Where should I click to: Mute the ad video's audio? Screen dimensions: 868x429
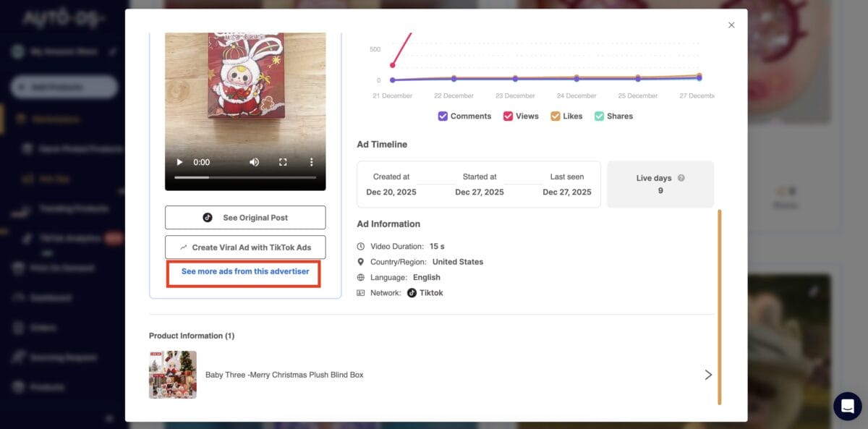click(255, 162)
